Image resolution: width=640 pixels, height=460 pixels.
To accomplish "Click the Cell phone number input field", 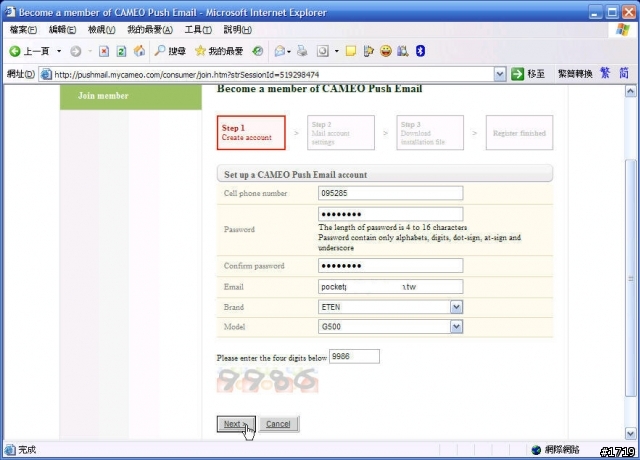I will pyautogui.click(x=390, y=193).
